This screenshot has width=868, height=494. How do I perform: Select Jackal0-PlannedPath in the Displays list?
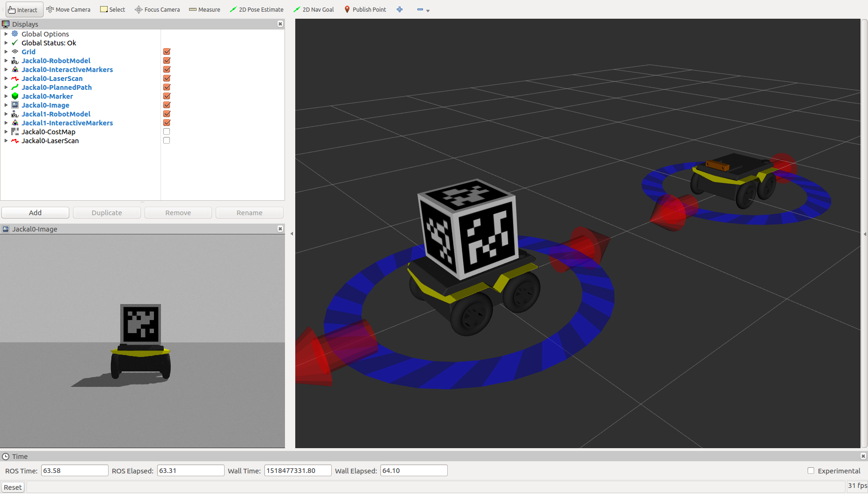coord(56,87)
